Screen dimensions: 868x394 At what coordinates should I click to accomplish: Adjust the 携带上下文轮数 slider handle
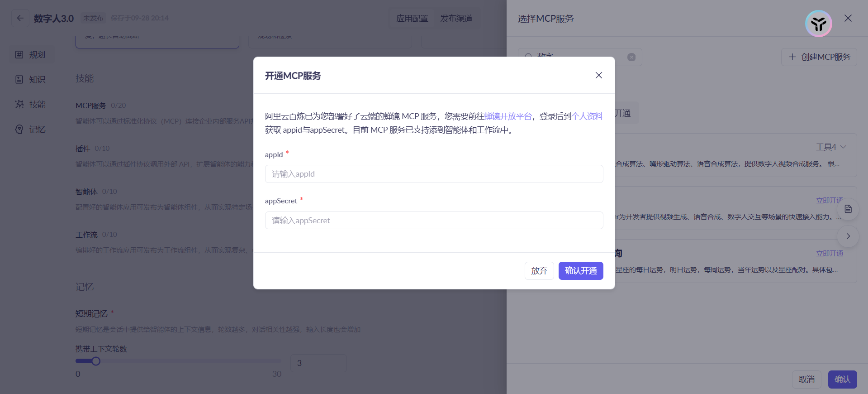tap(96, 361)
